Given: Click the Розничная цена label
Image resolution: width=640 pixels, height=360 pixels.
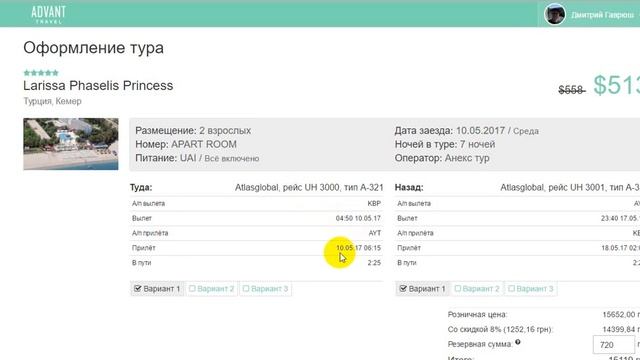Looking at the screenshot, I should pos(477,314).
